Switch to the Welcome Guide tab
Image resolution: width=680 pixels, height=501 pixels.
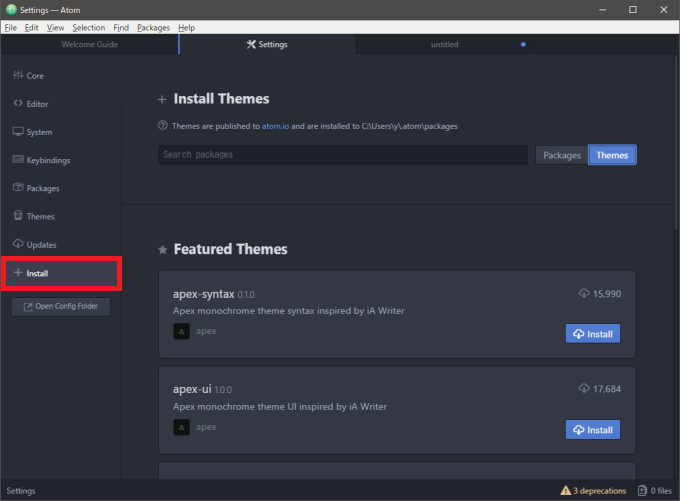[x=89, y=44]
